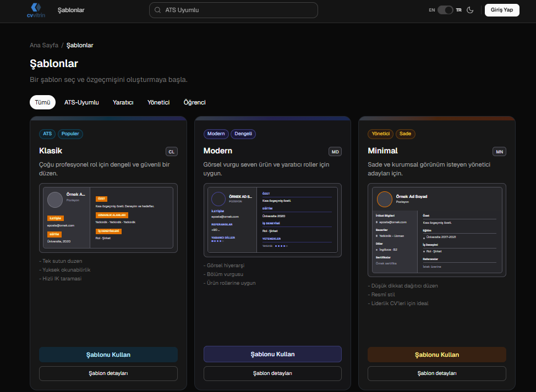Click the MN badge on Minimal card
Viewport: 536px width, 392px height.
pos(500,152)
